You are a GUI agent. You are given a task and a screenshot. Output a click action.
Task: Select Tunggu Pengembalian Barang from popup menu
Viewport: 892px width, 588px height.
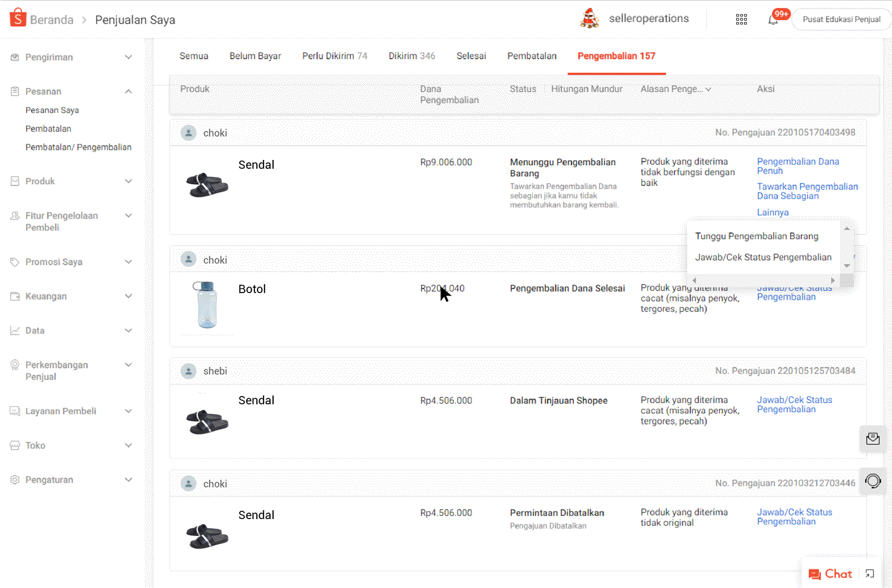(757, 236)
